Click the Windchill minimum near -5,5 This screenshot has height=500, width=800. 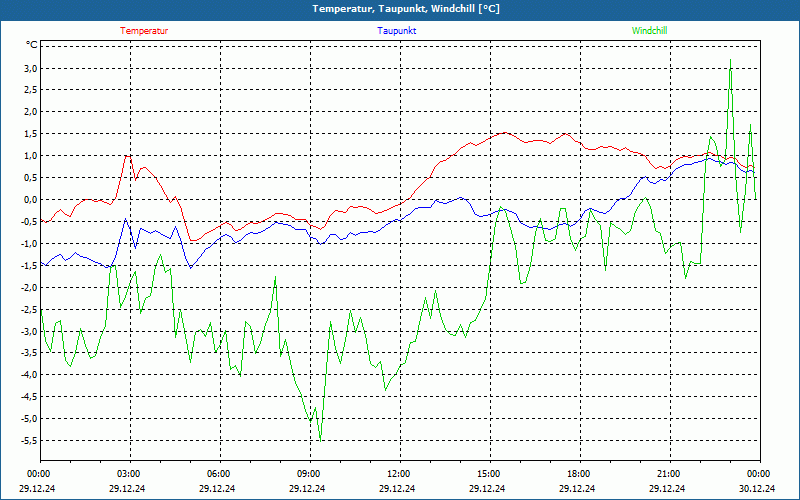320,440
